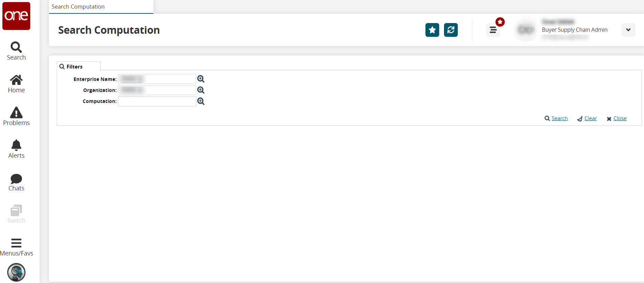Click the ONE logo icon

click(16, 16)
